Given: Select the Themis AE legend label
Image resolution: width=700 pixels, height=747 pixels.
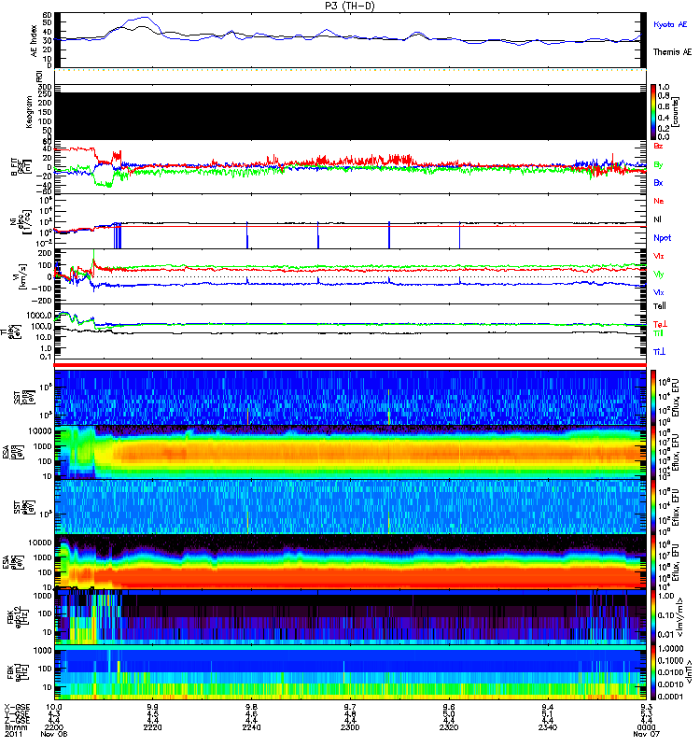Looking at the screenshot, I should click(672, 52).
